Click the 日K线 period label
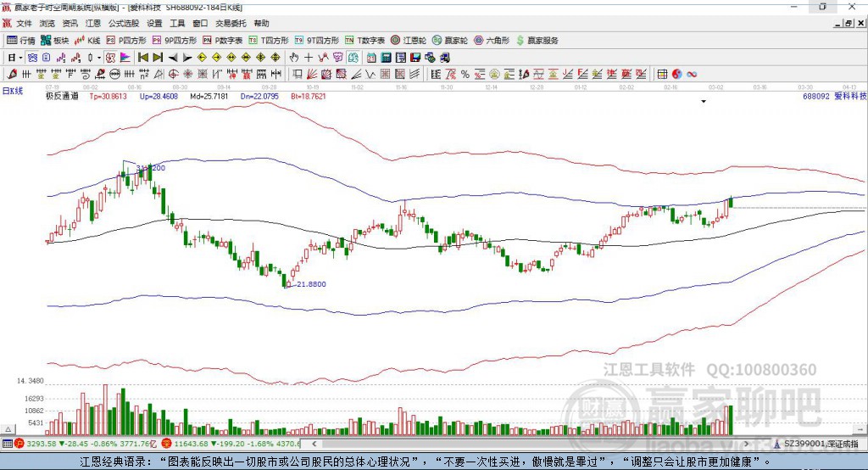868x470 pixels. tap(12, 91)
